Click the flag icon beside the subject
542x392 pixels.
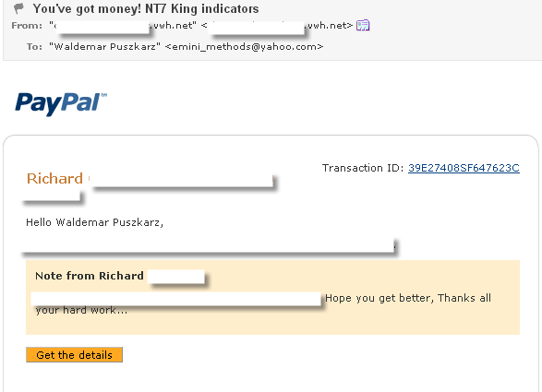19,8
